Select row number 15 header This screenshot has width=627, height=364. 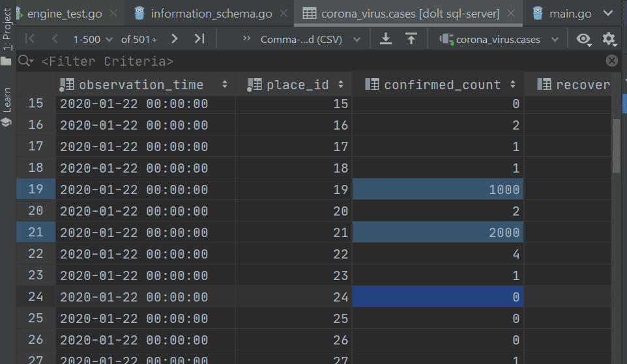pyautogui.click(x=36, y=104)
